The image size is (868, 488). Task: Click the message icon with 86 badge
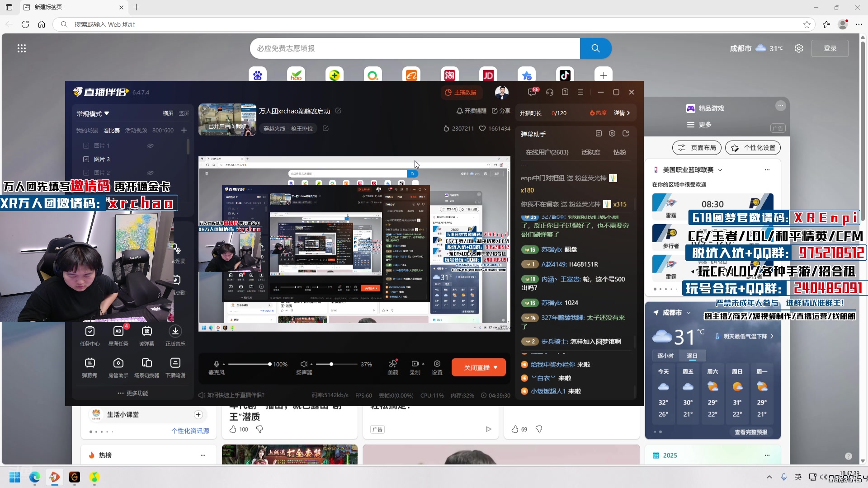[533, 92]
